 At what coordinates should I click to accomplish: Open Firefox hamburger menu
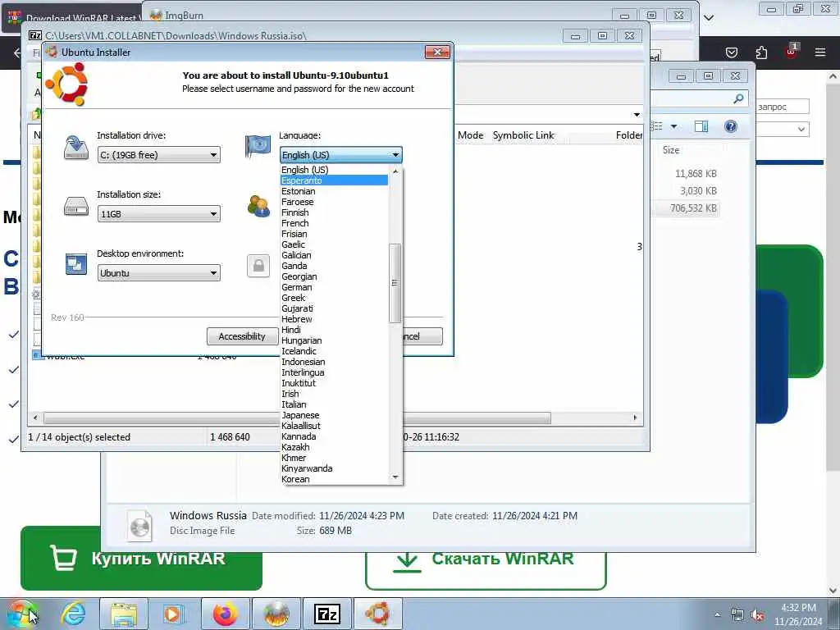click(x=820, y=52)
